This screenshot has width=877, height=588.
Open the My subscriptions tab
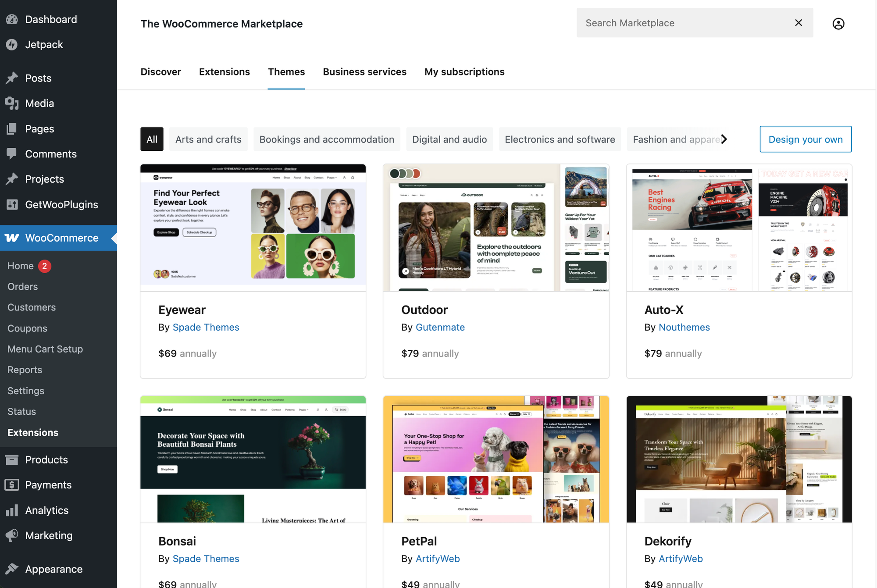click(x=464, y=72)
